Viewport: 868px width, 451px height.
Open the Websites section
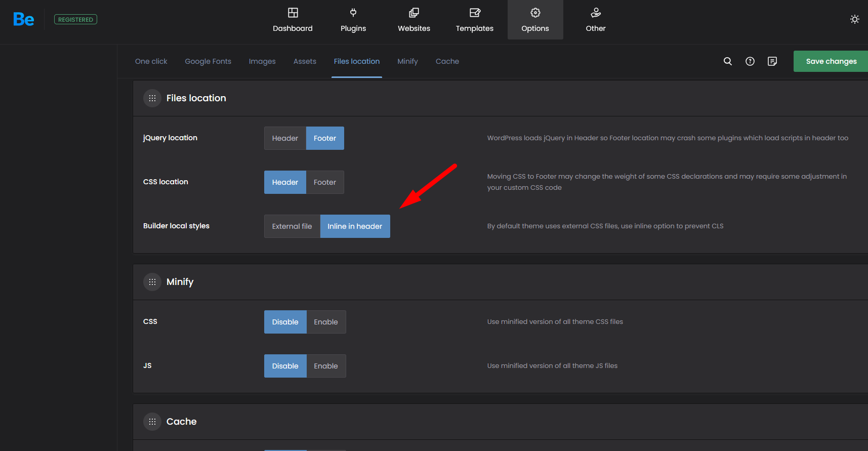pyautogui.click(x=414, y=20)
